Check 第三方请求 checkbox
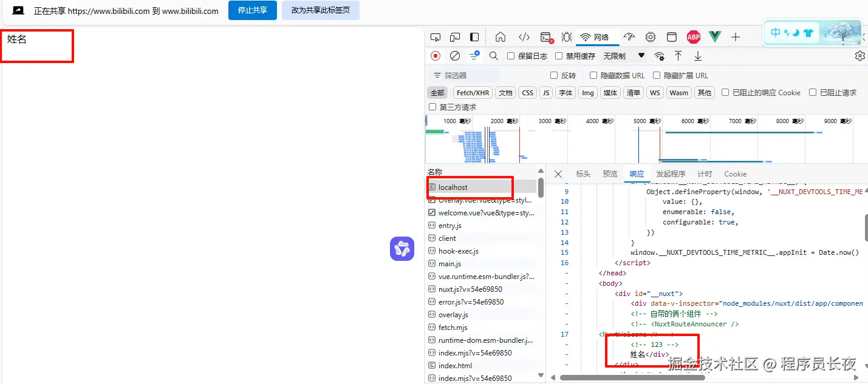The width and height of the screenshot is (868, 384). (x=432, y=107)
